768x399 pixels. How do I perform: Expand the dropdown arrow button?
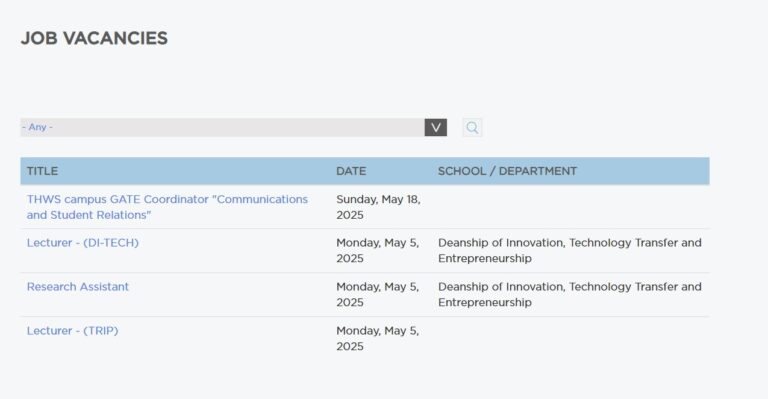(436, 128)
